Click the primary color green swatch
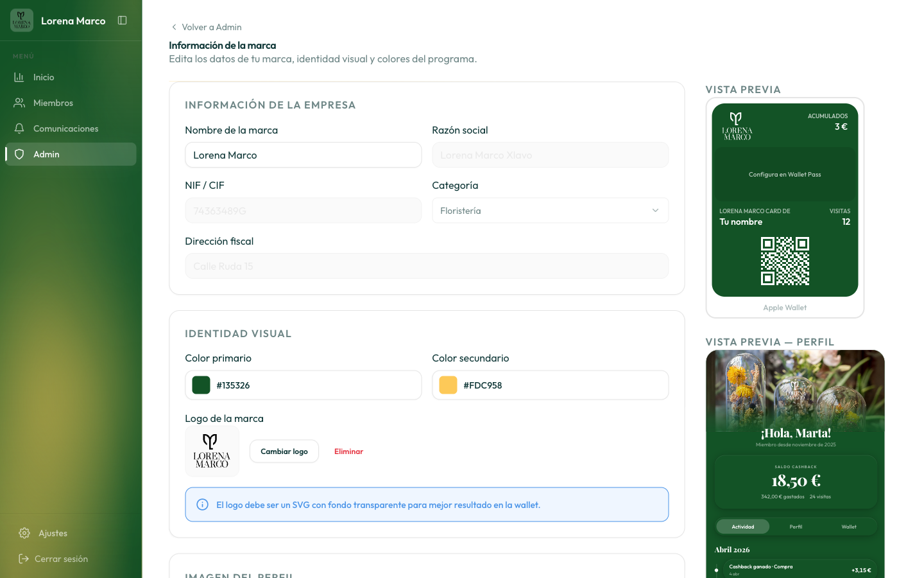 pyautogui.click(x=201, y=385)
